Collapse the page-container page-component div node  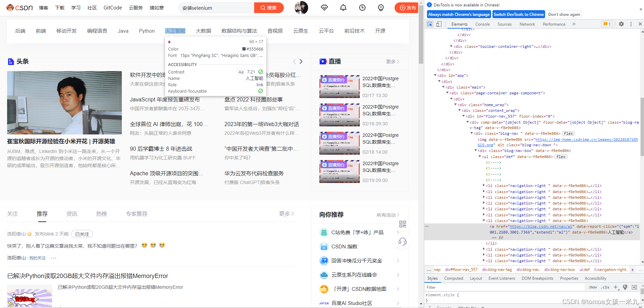pyautogui.click(x=447, y=93)
